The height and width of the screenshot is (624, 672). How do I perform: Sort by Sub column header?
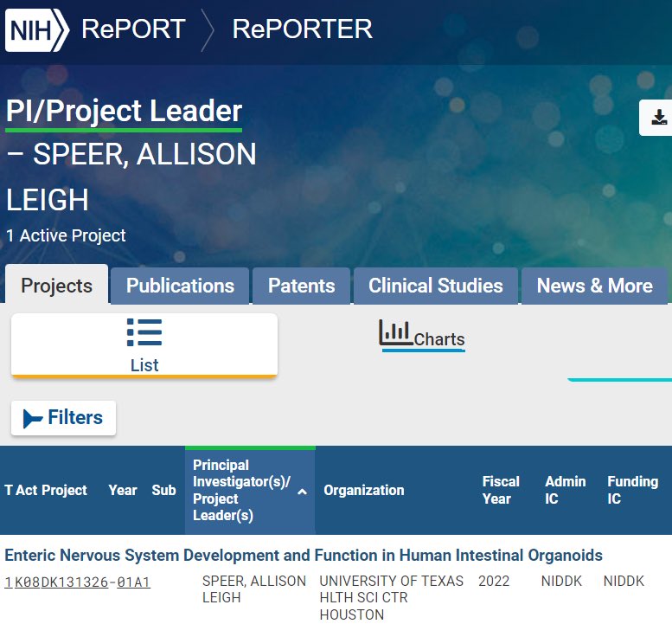tap(163, 490)
